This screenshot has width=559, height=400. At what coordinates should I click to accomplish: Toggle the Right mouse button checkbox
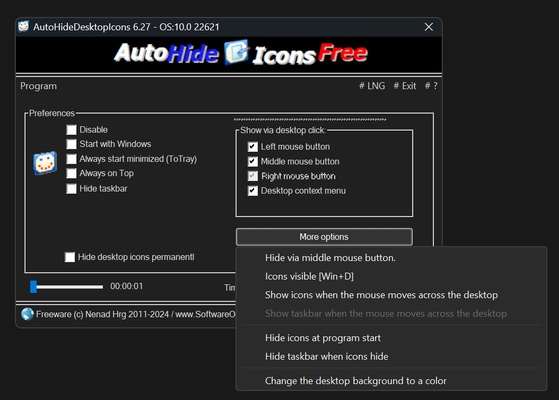(x=253, y=176)
